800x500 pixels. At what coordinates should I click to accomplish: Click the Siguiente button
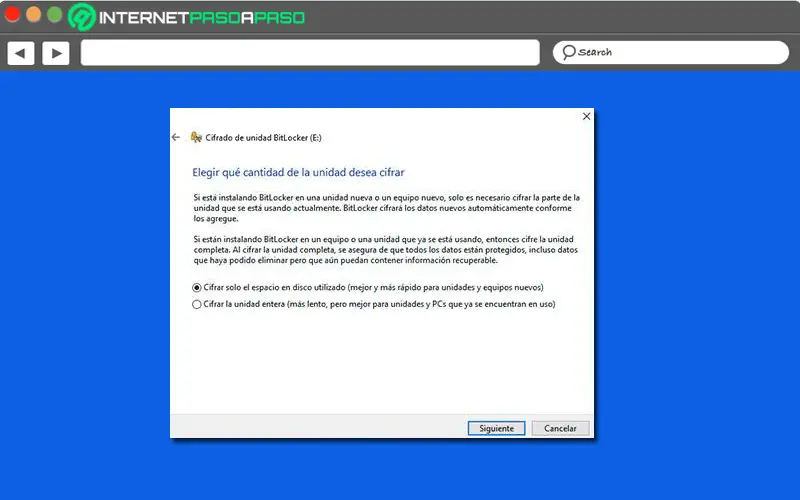click(496, 428)
